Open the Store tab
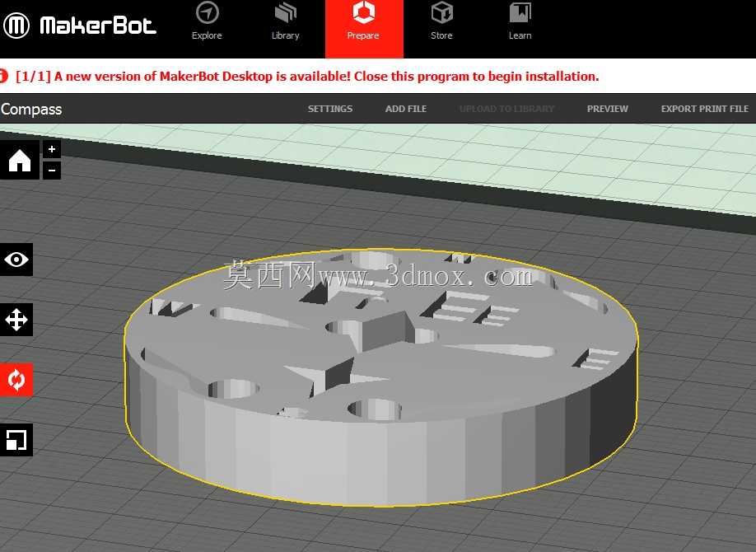 tap(441, 21)
